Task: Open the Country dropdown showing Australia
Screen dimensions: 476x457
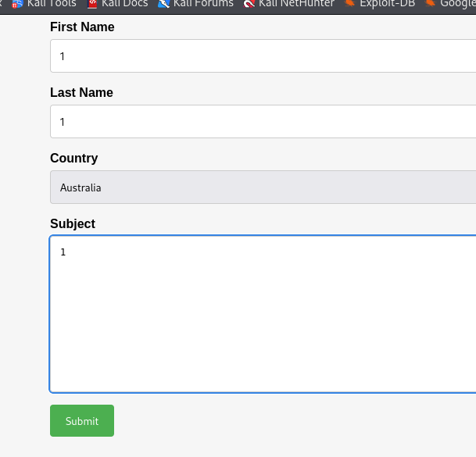Action: pos(263,187)
